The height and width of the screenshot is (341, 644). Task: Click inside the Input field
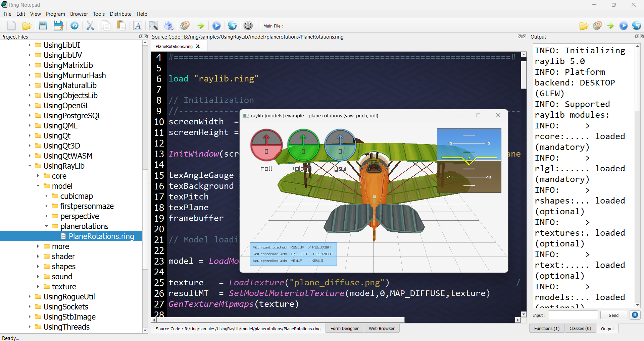coord(572,315)
